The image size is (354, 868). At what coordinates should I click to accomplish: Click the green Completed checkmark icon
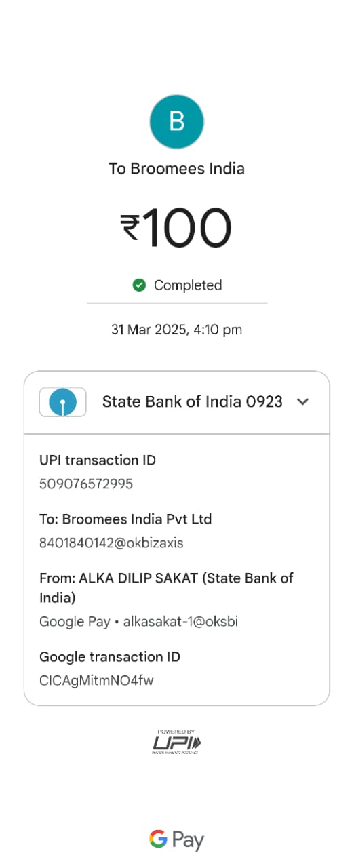tap(139, 285)
